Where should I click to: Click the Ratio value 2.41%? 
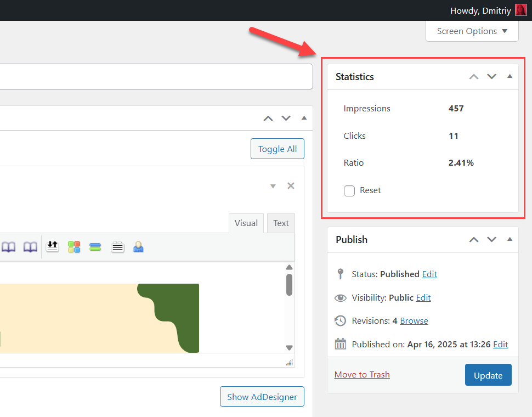[461, 163]
